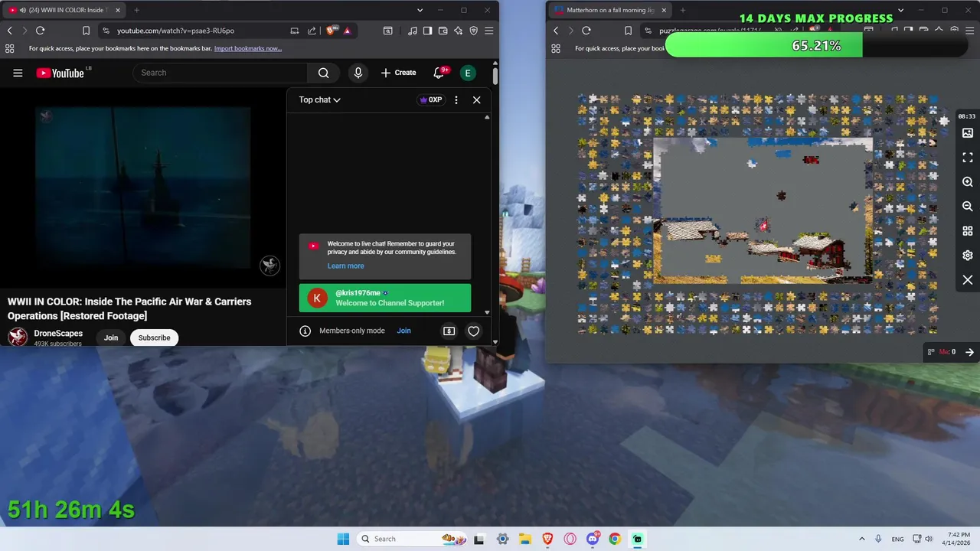Open the Super Chat dollar icon
Viewport: 980px width, 551px height.
click(x=449, y=331)
